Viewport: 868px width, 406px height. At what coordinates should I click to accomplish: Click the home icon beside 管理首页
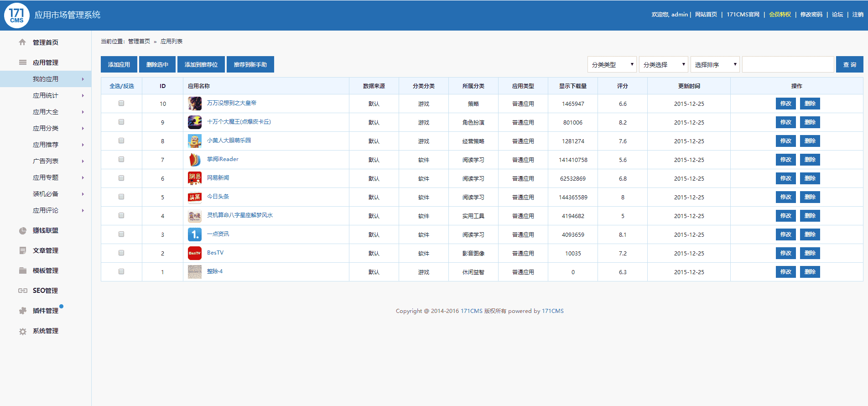click(22, 42)
